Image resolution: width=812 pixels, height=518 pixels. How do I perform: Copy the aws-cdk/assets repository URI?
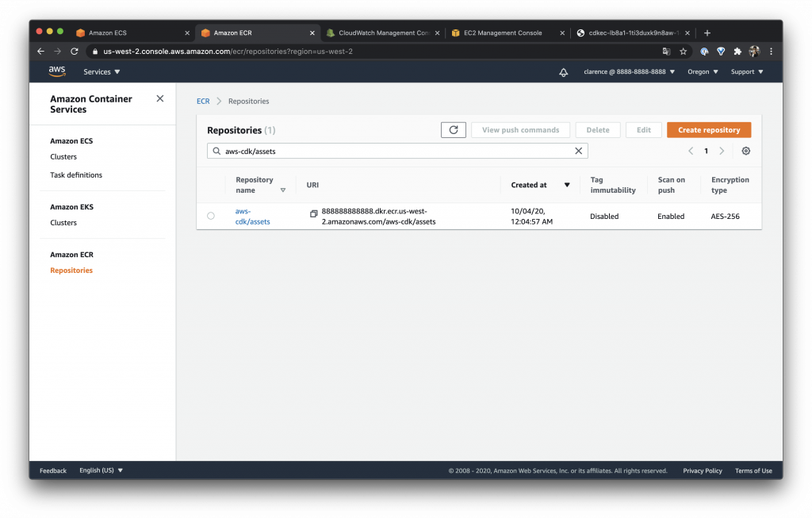[x=313, y=213]
